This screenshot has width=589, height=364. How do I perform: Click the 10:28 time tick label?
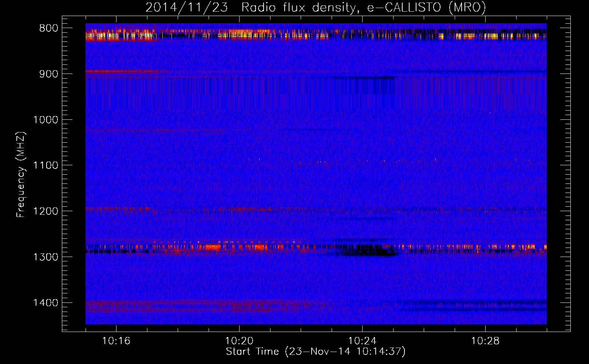tap(485, 341)
